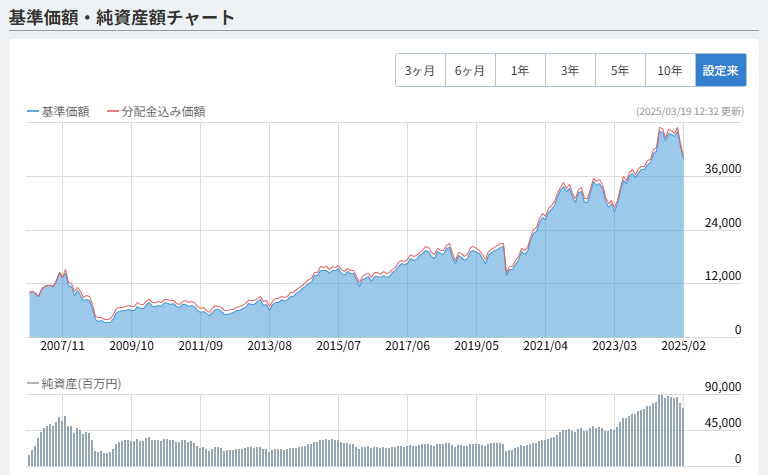Switch chart range to 3年
The width and height of the screenshot is (768, 475).
coord(570,71)
